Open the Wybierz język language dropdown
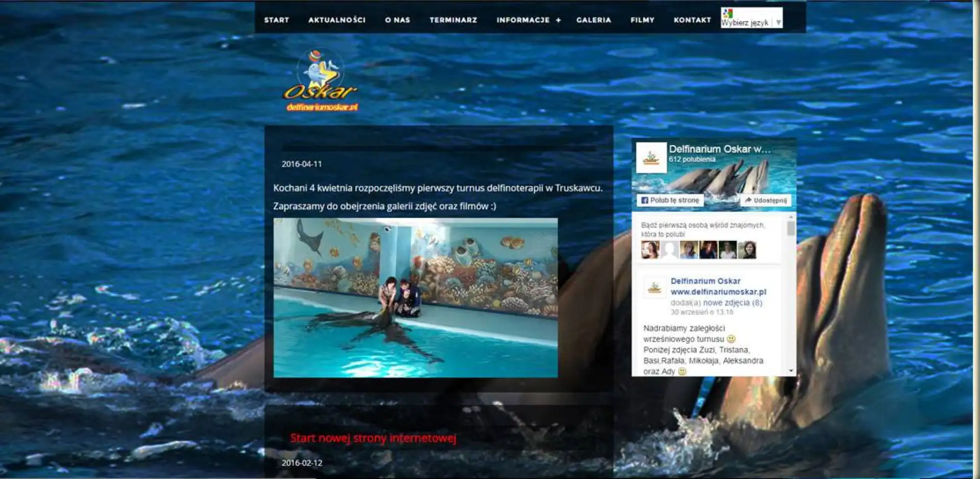This screenshot has width=980, height=479. click(751, 22)
